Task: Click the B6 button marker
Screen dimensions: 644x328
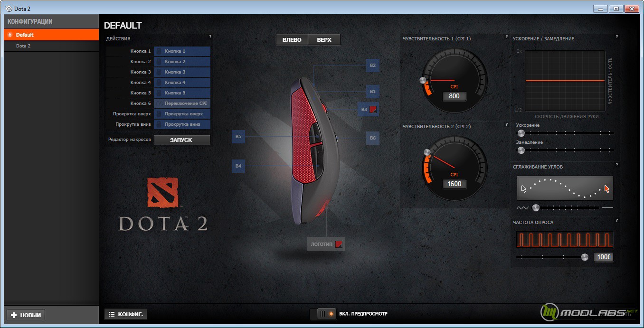Action: pos(372,138)
